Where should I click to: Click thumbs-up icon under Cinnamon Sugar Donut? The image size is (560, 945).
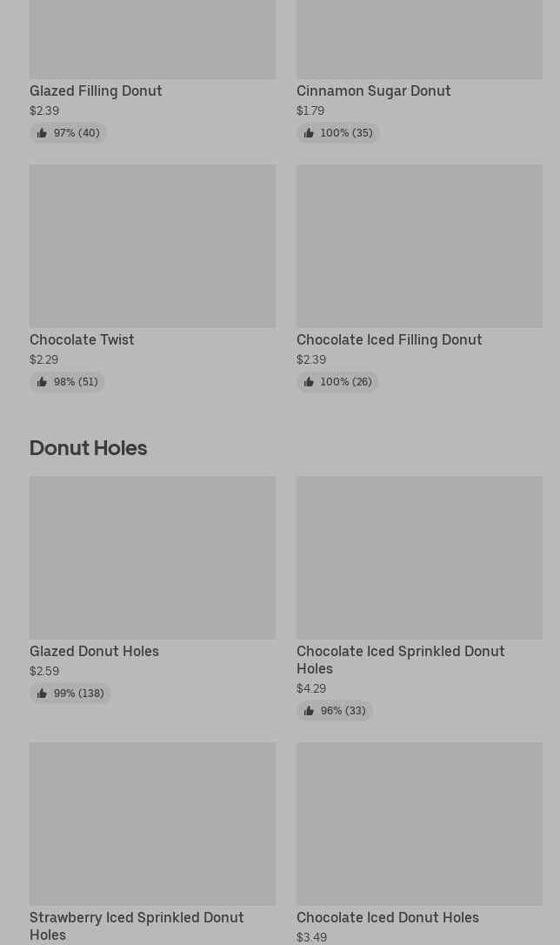309,133
